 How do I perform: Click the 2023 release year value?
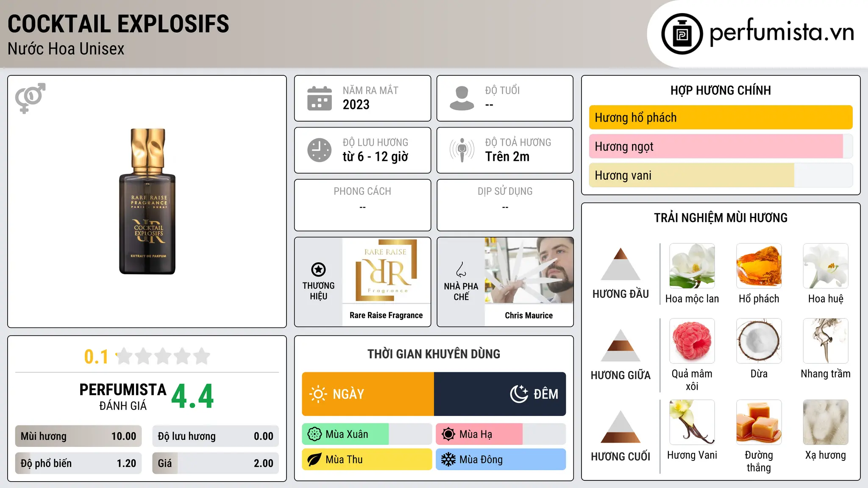coord(356,105)
